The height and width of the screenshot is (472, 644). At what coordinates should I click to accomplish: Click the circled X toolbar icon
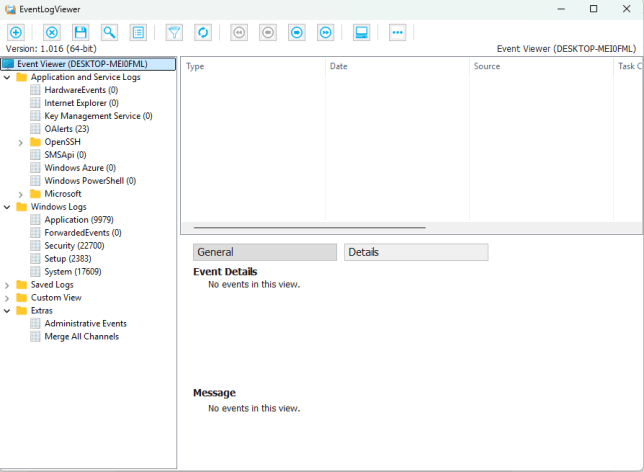point(52,32)
